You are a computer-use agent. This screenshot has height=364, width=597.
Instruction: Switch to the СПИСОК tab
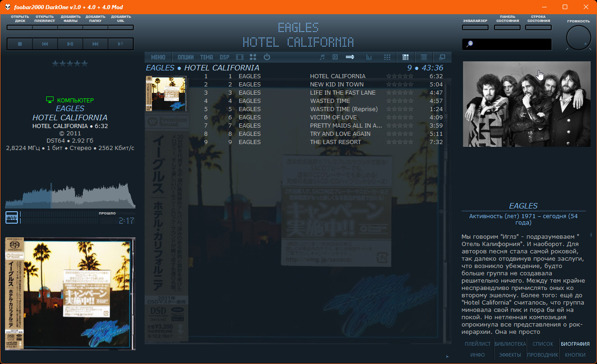543,344
